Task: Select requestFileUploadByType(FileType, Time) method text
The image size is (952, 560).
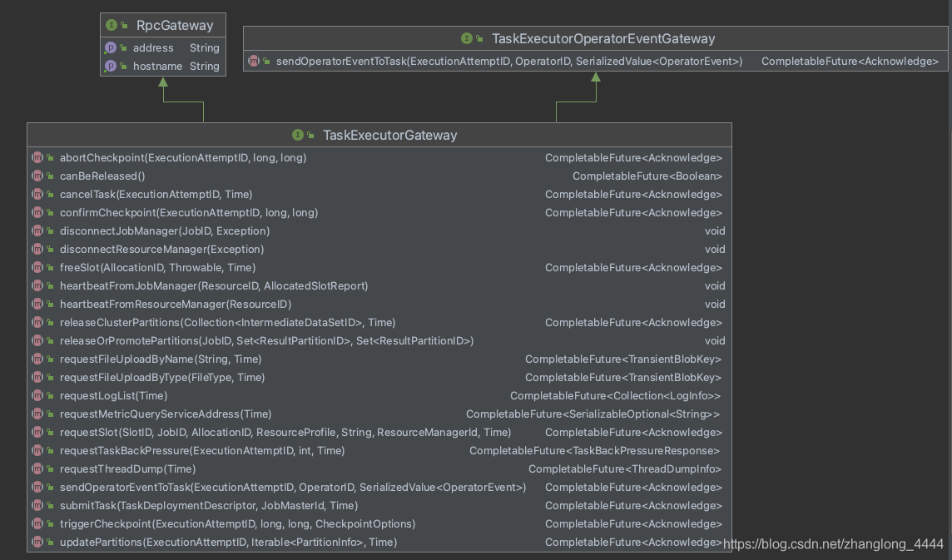Action: pos(162,377)
